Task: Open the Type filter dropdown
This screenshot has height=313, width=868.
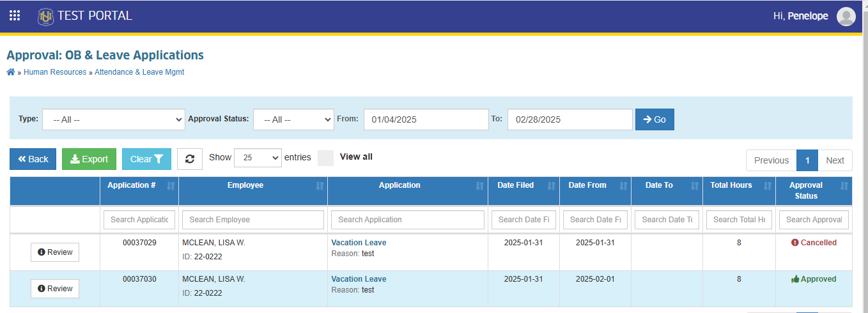Action: 114,119
